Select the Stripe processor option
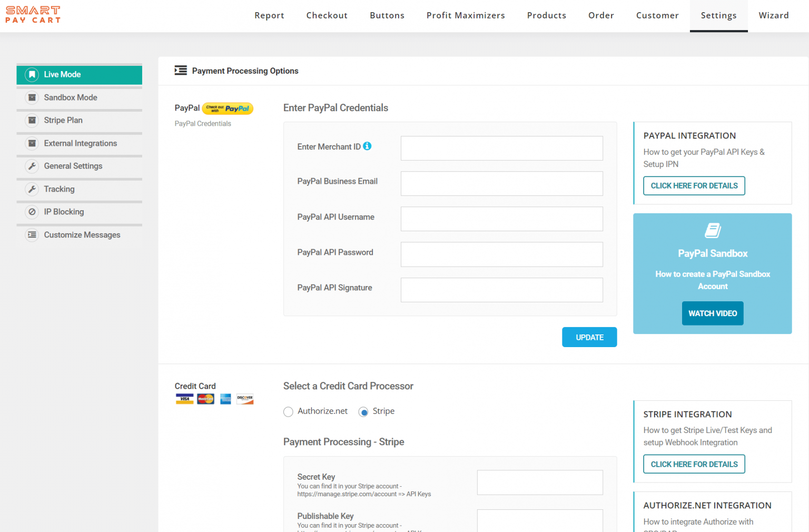The height and width of the screenshot is (532, 809). (x=363, y=411)
